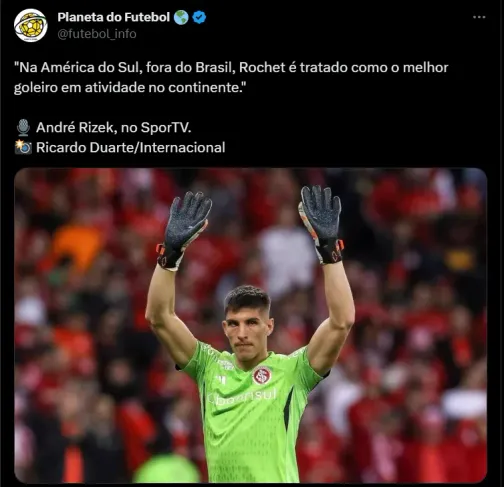
Task: Click the microphone emoji before André Rizek
Action: coord(23,128)
